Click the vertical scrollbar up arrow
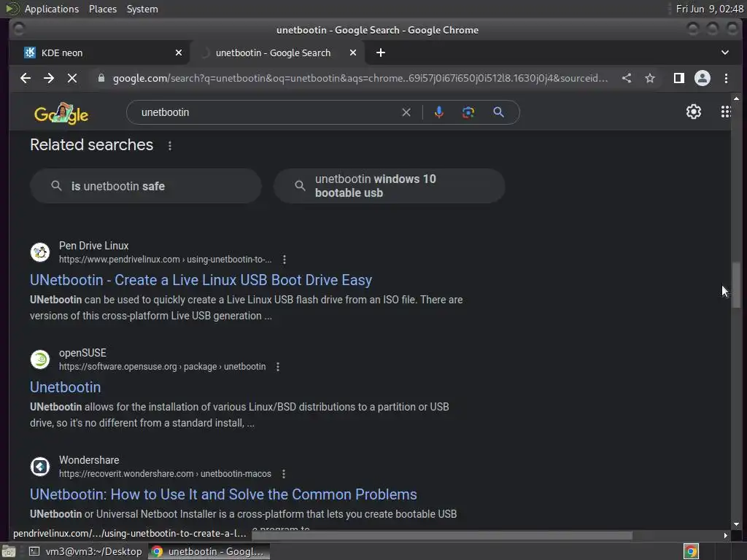 736,98
